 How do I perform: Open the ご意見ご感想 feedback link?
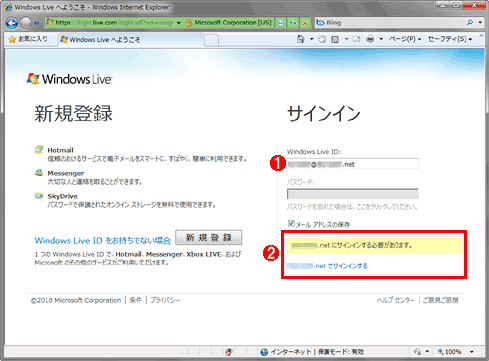pos(440,300)
